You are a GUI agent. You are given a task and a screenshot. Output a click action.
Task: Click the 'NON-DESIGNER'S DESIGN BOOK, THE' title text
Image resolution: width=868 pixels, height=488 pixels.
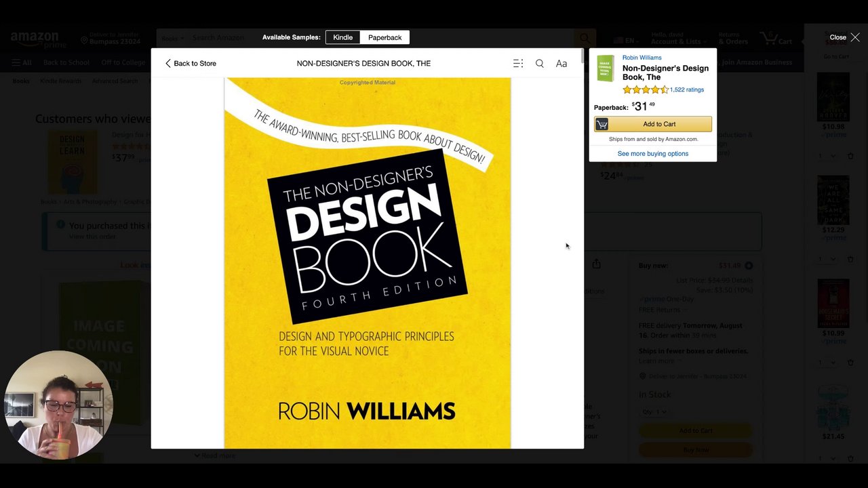363,63
